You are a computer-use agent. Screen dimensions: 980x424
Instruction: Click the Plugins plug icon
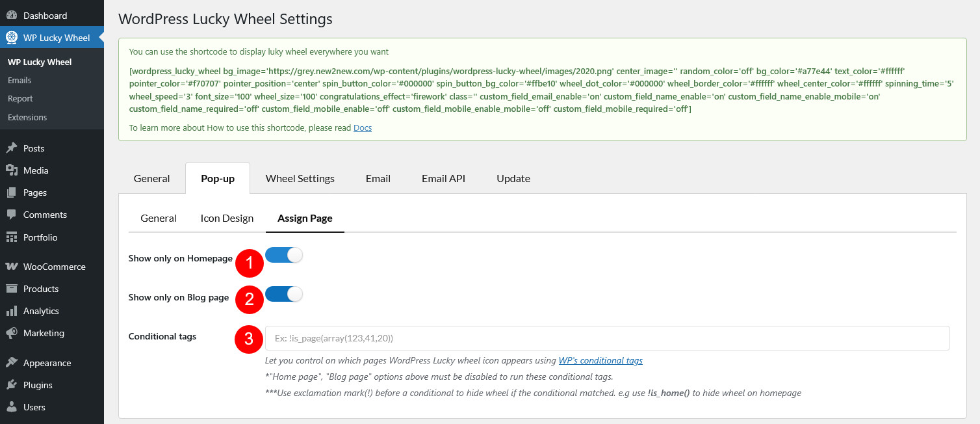pos(12,385)
